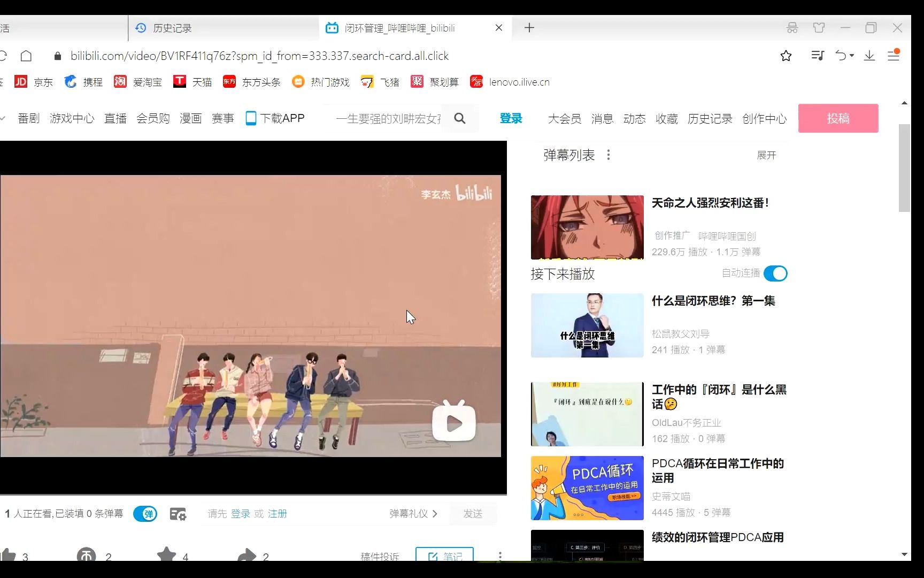Viewport: 924px width, 578px height.
Task: Toggle the 弹 danmaku display switch
Action: 145,514
